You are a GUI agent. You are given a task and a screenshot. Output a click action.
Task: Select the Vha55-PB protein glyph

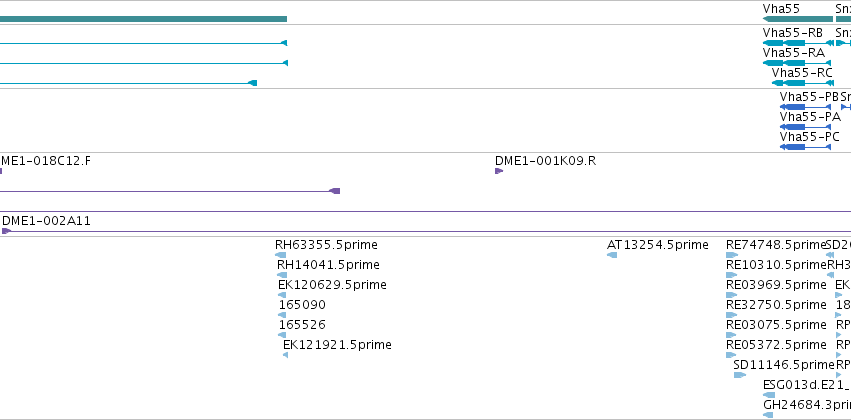(805, 107)
